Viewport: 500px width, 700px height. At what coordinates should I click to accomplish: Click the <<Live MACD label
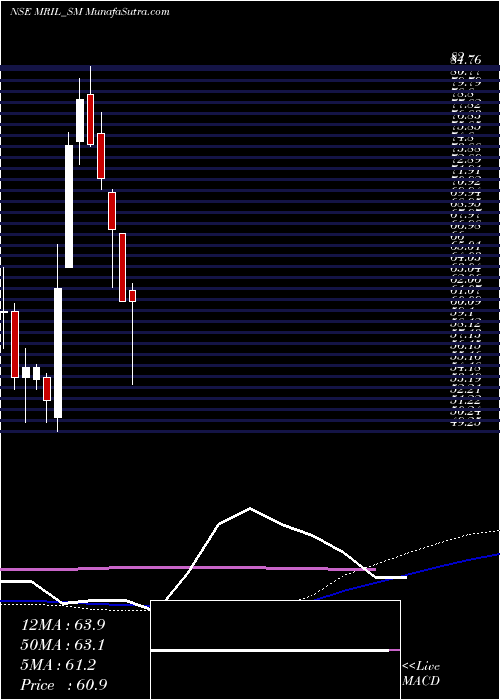click(421, 674)
